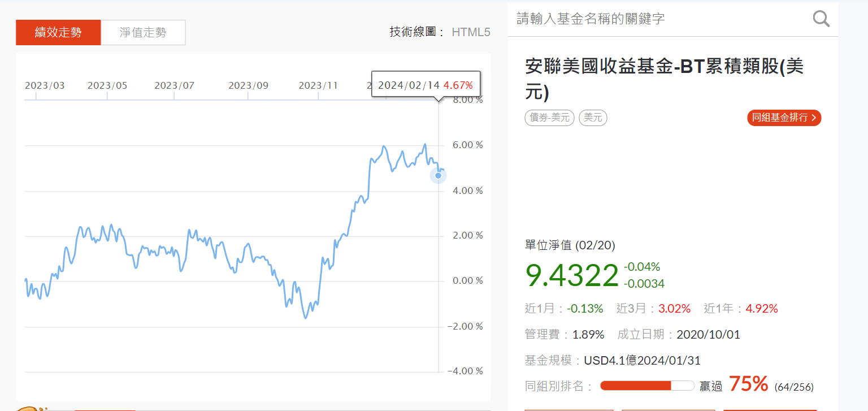Click the fund title 安聯美國收益基金-BT累積類股
The width and height of the screenshot is (868, 411).
(665, 79)
